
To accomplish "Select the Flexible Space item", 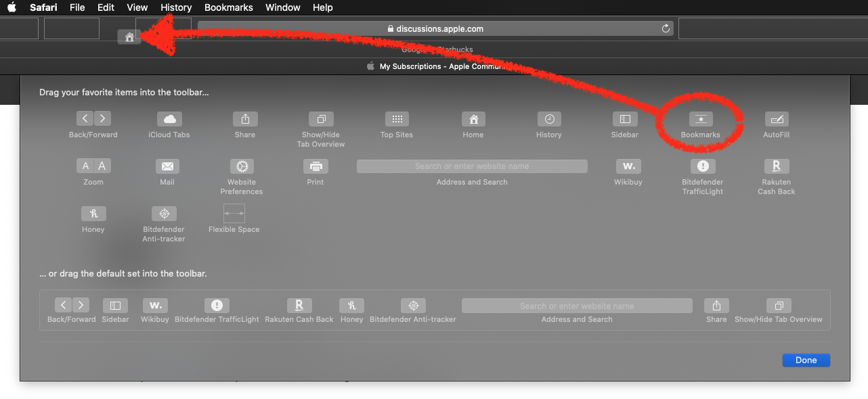I will pos(234,214).
